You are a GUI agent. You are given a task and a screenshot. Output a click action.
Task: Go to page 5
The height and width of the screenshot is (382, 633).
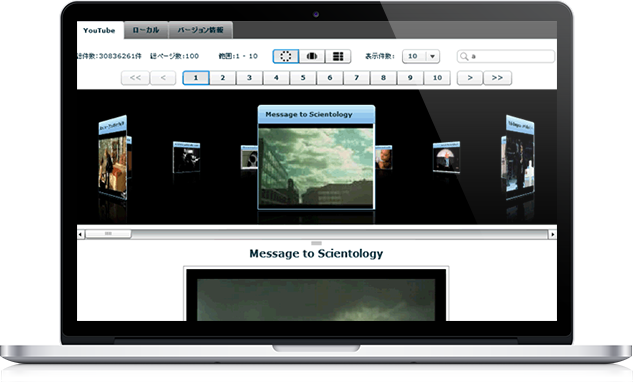click(x=303, y=78)
